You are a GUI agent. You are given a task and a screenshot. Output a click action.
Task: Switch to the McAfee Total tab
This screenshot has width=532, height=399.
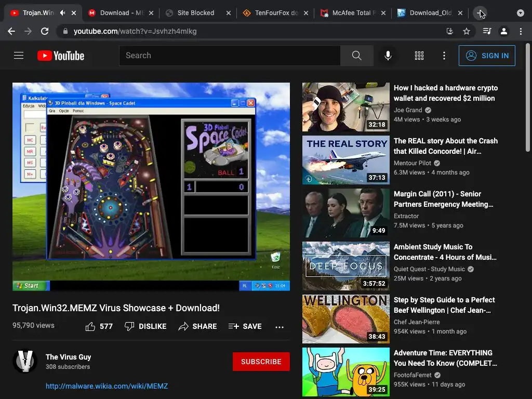(353, 13)
